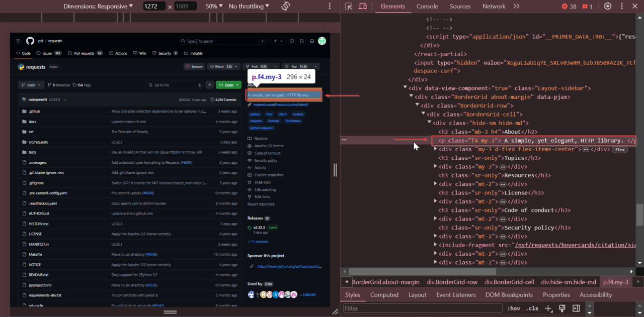Screen dimensions: 644x317
Task: Open GitHub notifications inbox icon
Action: pos(312,41)
